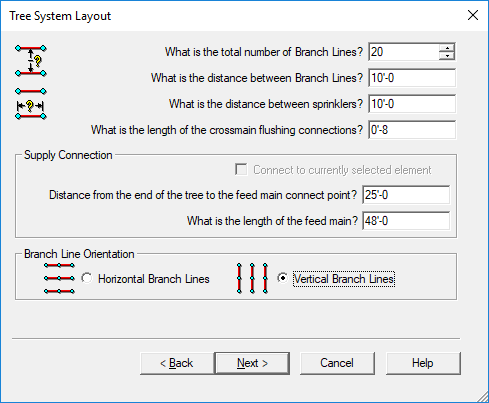Click the resize grip at the dialog corner
489x403 pixels.
click(482, 397)
